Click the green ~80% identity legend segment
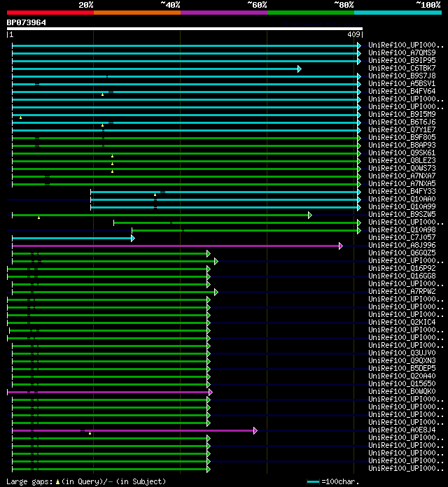 pyautogui.click(x=311, y=13)
